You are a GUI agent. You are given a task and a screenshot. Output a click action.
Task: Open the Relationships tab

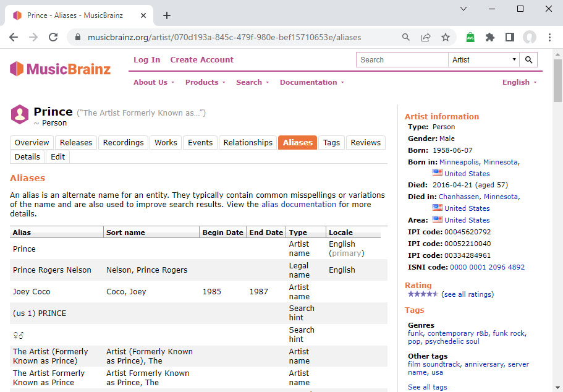click(x=248, y=143)
